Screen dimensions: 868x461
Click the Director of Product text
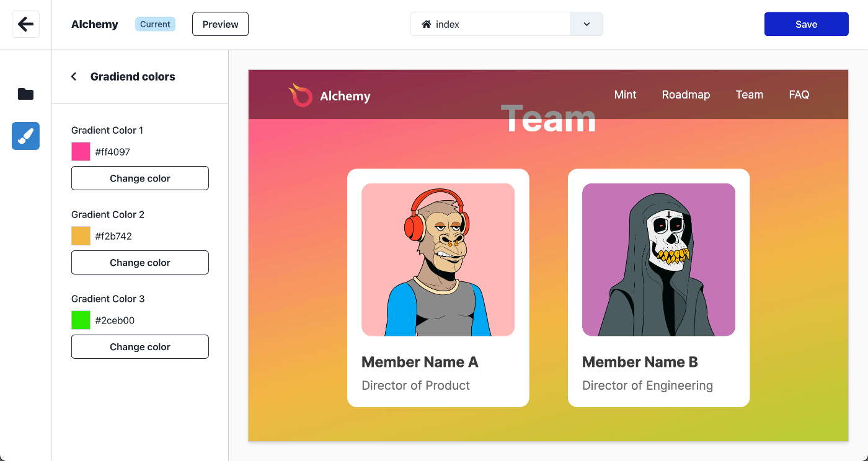(x=415, y=385)
